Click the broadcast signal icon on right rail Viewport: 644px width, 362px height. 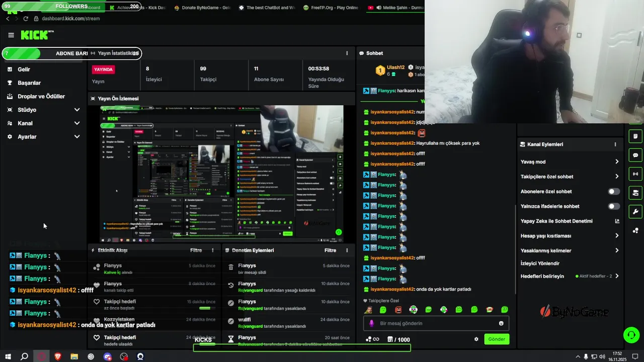[x=635, y=174]
